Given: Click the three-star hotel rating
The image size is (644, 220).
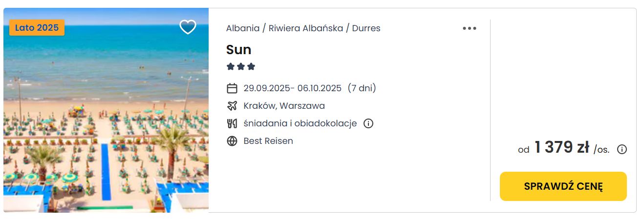Looking at the screenshot, I should (241, 66).
